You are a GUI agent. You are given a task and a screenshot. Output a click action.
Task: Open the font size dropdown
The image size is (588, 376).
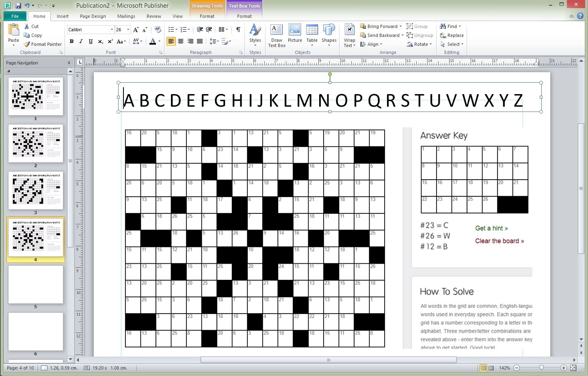(128, 29)
